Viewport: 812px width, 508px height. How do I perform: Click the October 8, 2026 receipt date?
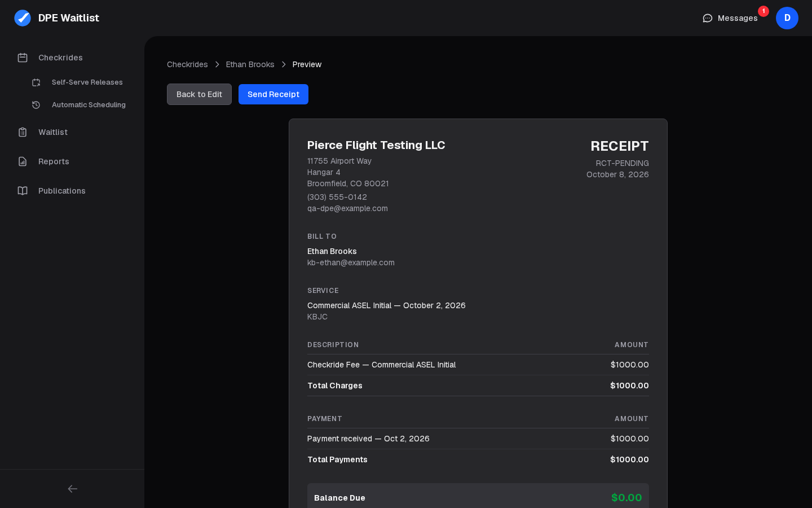[617, 174]
